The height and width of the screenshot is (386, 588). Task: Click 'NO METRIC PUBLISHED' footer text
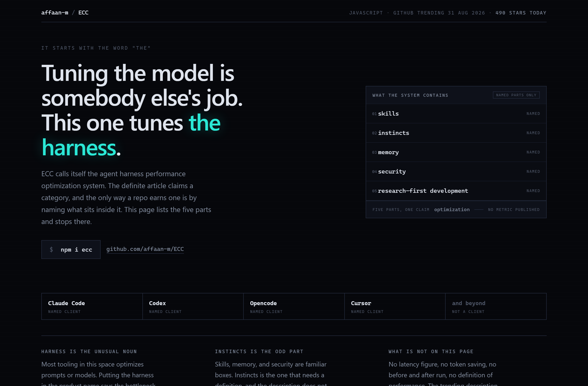click(x=514, y=210)
